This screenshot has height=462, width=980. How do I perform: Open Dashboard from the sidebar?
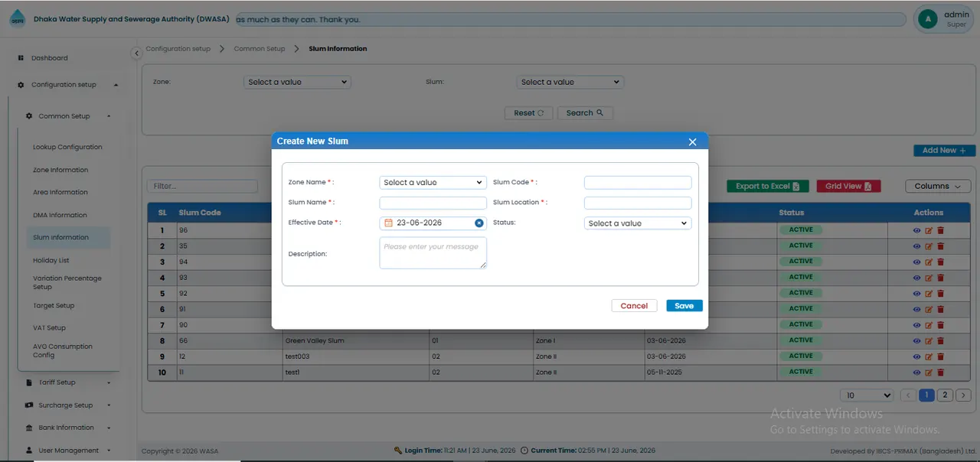pyautogui.click(x=50, y=58)
